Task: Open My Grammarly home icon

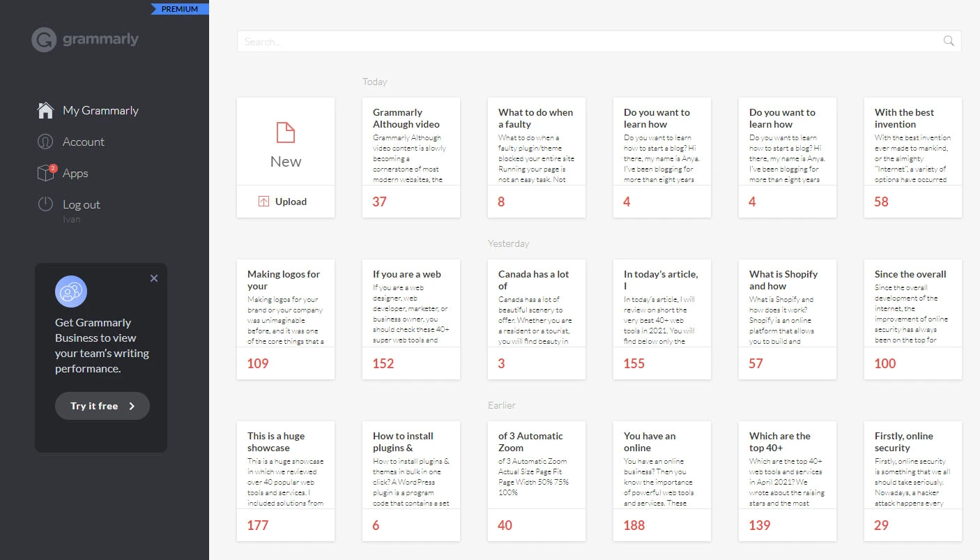Action: (x=45, y=110)
